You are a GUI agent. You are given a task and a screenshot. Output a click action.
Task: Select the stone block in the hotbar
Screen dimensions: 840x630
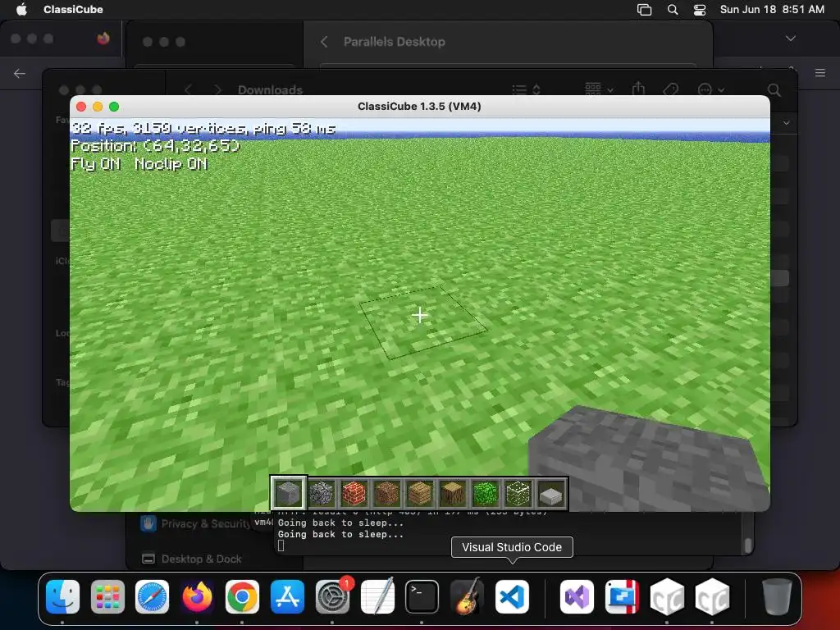pos(288,493)
